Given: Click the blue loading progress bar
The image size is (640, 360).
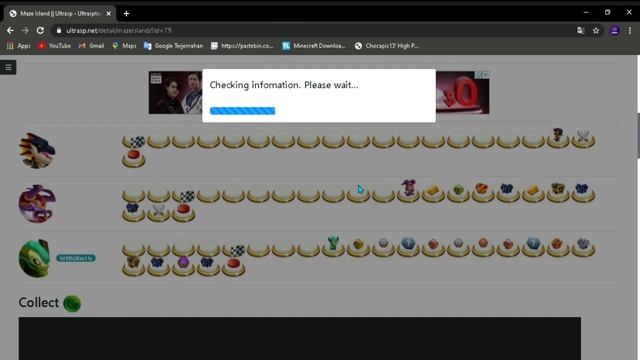Looking at the screenshot, I should click(242, 111).
